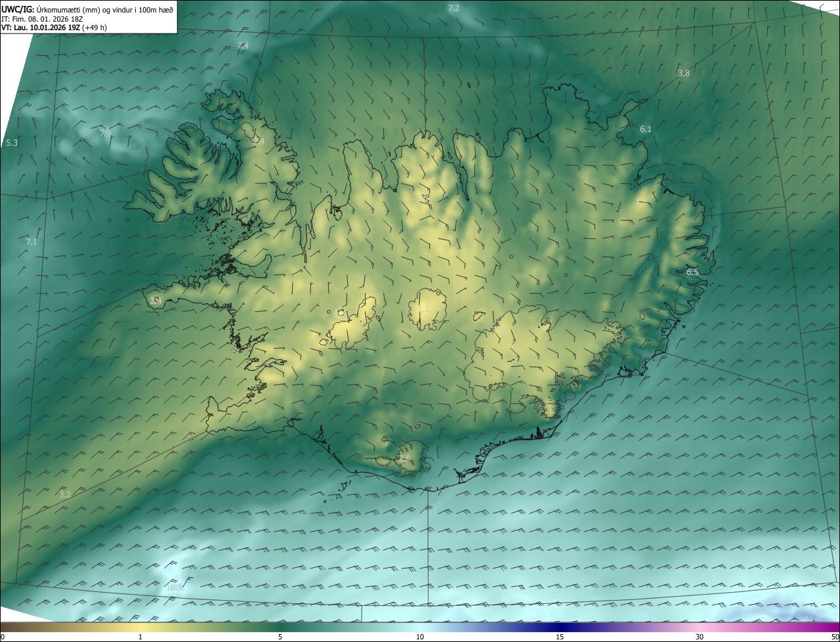
Task: Click the 5 tick on the color scale
Action: point(280,637)
